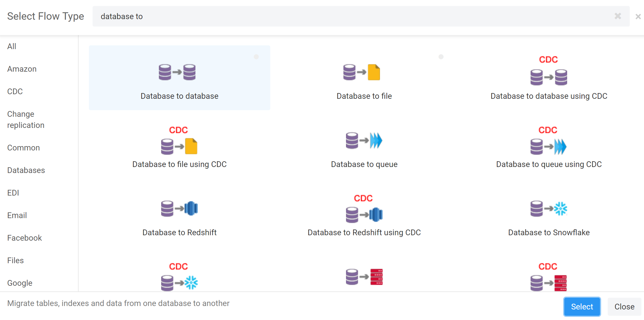Click the search field containing 'database to'

coord(361,16)
